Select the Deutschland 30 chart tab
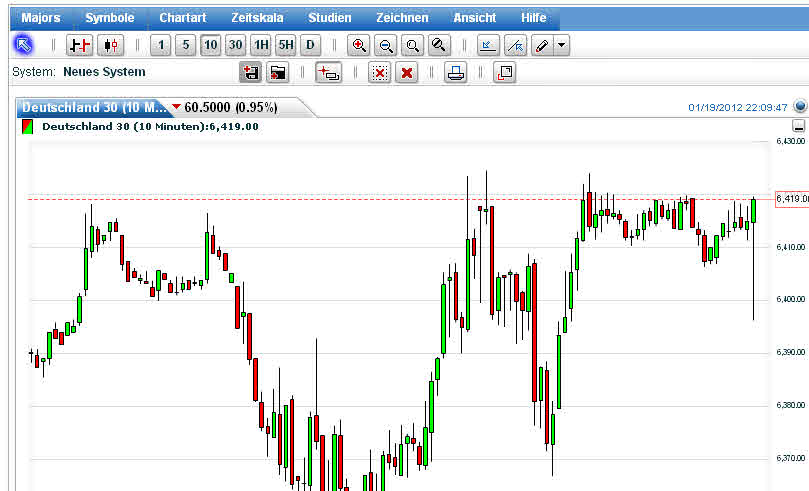 coord(94,107)
